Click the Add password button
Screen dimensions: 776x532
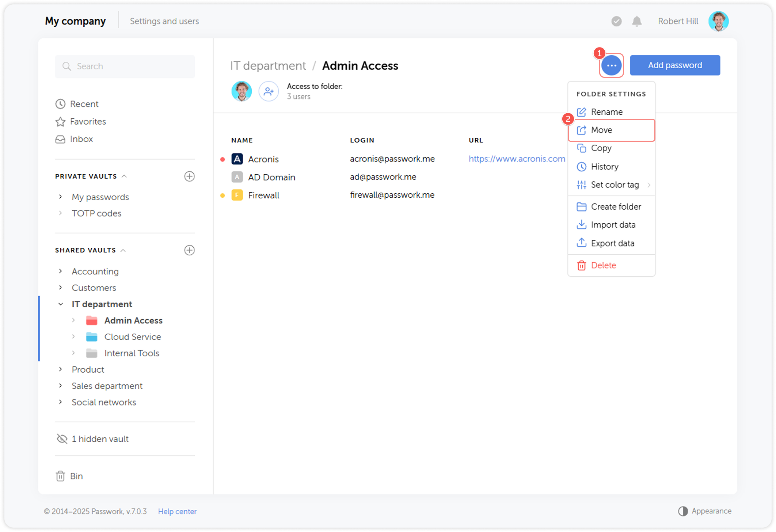[x=674, y=65]
